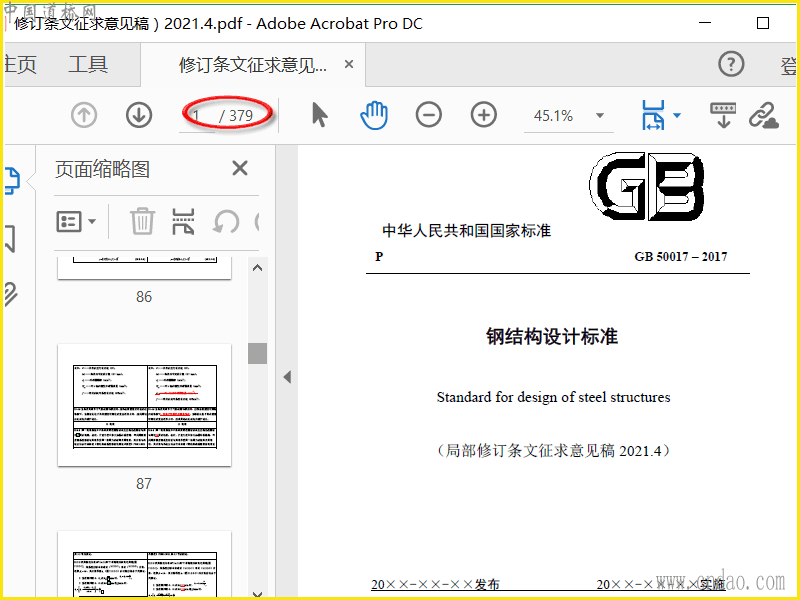Click the page label 87
The width and height of the screenshot is (800, 600).
click(x=144, y=483)
